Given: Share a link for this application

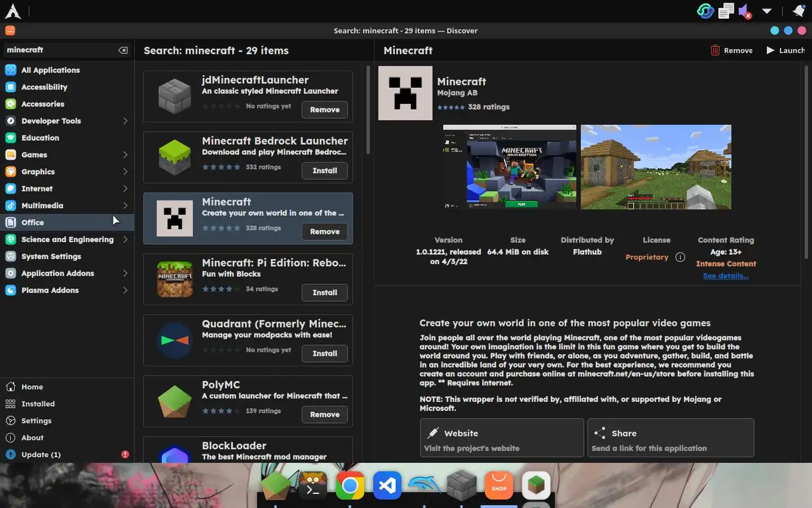Looking at the screenshot, I should pyautogui.click(x=671, y=437).
